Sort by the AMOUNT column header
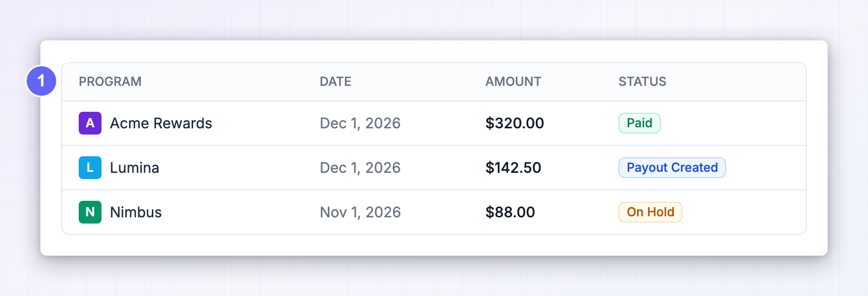The width and height of the screenshot is (868, 296). click(x=513, y=82)
